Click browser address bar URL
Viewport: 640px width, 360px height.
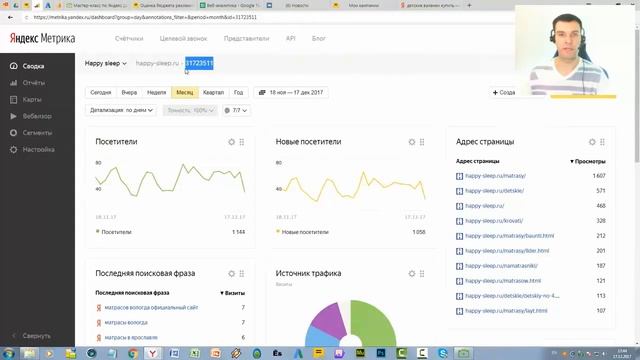145,18
